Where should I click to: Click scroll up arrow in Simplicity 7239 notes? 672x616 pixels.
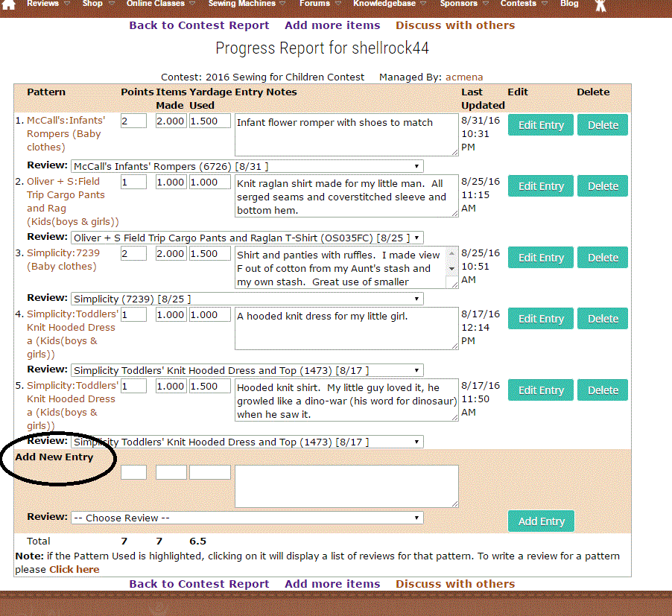tap(451, 253)
